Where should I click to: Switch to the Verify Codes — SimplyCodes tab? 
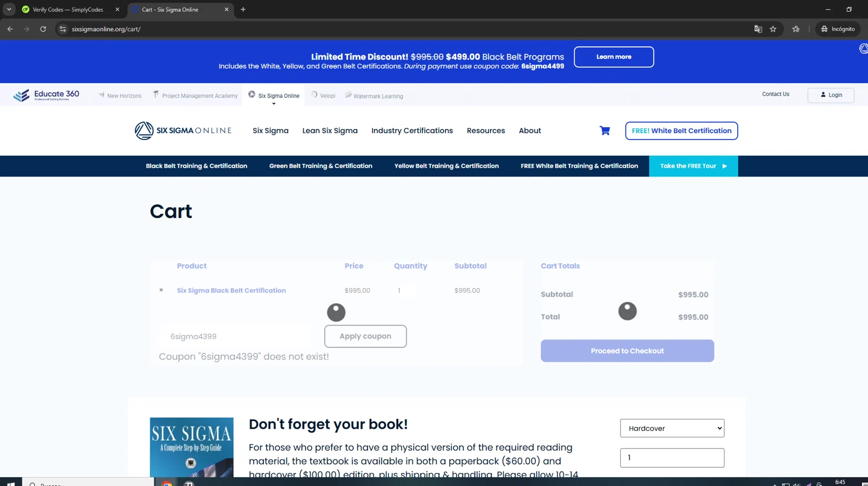68,9
